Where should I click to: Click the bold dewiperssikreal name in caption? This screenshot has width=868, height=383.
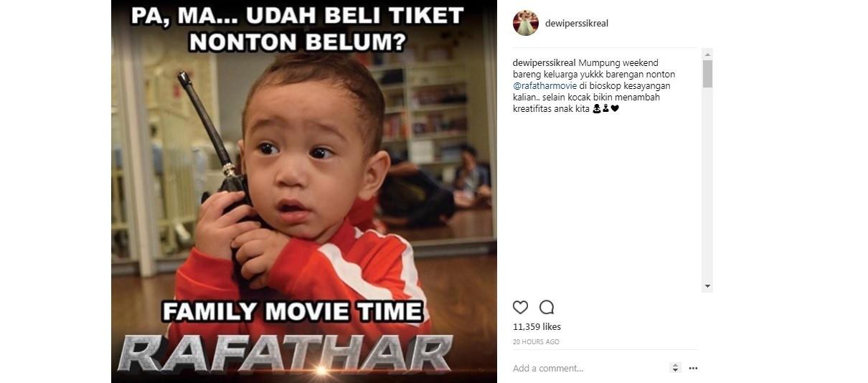point(544,63)
